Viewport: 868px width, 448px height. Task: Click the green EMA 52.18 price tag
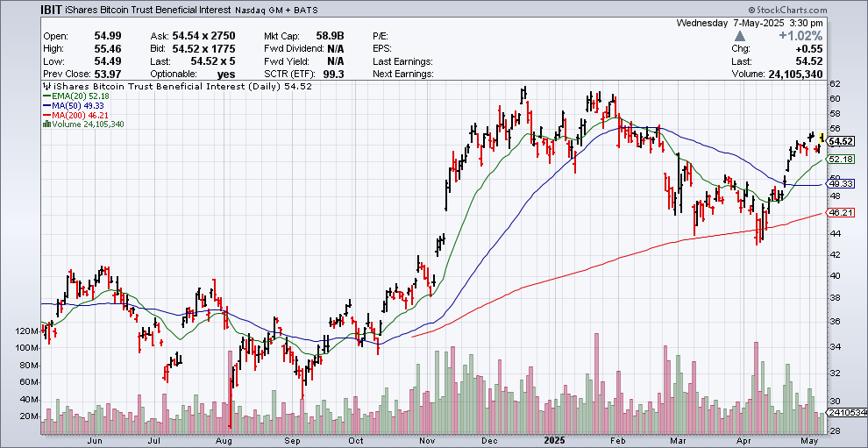841,159
